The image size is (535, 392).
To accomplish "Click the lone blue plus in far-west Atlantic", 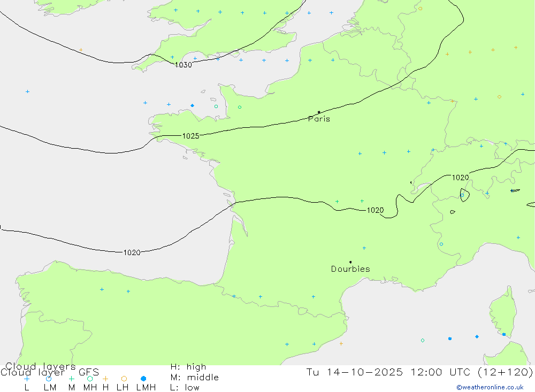I will coord(28,91).
